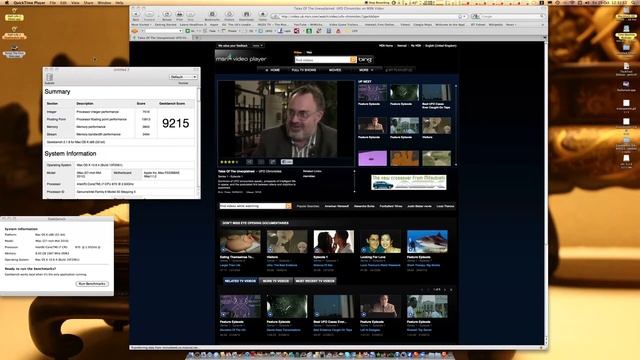Click search button for find videos while watching
Screen dimensions: 640x360
pos(289,206)
